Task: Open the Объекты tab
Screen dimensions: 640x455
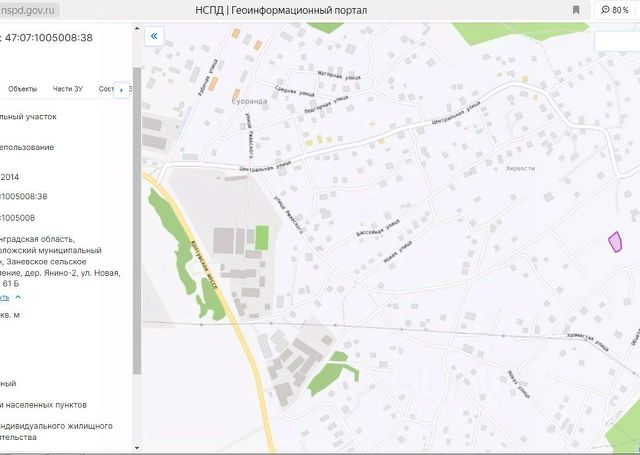Action: (22, 89)
